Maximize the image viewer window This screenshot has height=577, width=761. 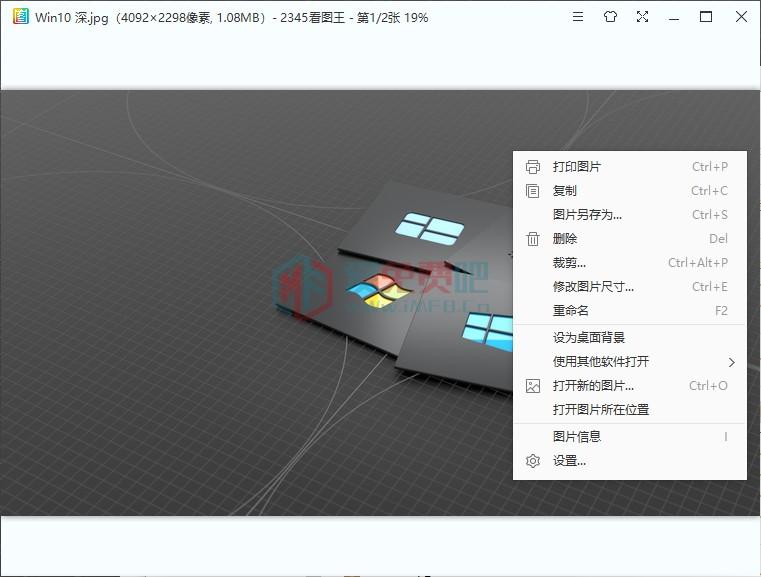[x=706, y=17]
